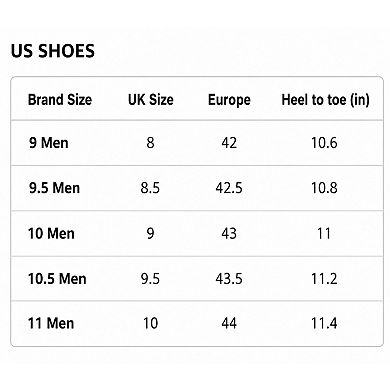Select the 9 Men row label
390x390 pixels.
[49, 143]
